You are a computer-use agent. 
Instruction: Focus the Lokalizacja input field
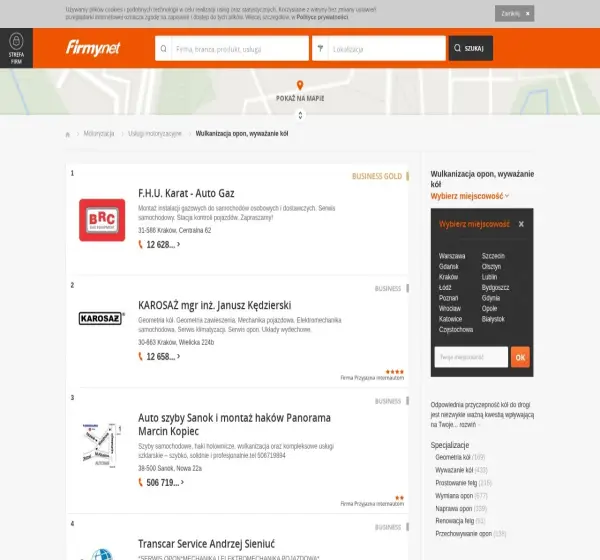pyautogui.click(x=387, y=49)
